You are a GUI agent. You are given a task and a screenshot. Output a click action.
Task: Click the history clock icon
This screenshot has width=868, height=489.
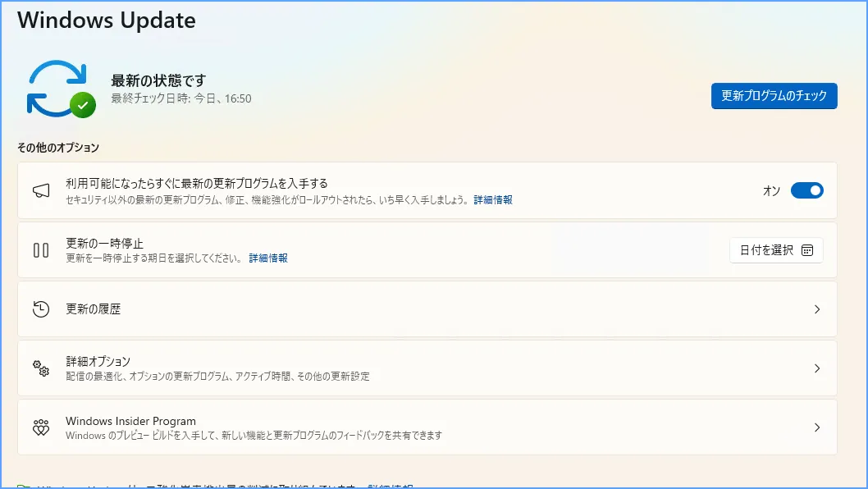[41, 309]
